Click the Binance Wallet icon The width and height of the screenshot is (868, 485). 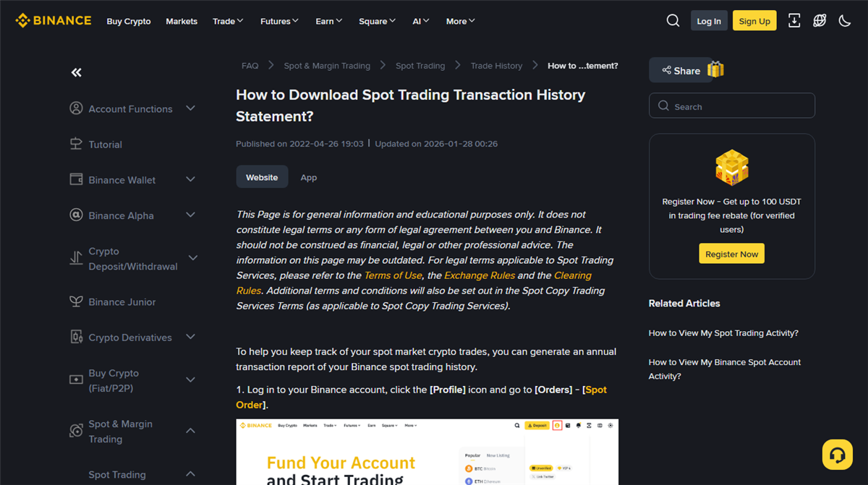click(76, 179)
